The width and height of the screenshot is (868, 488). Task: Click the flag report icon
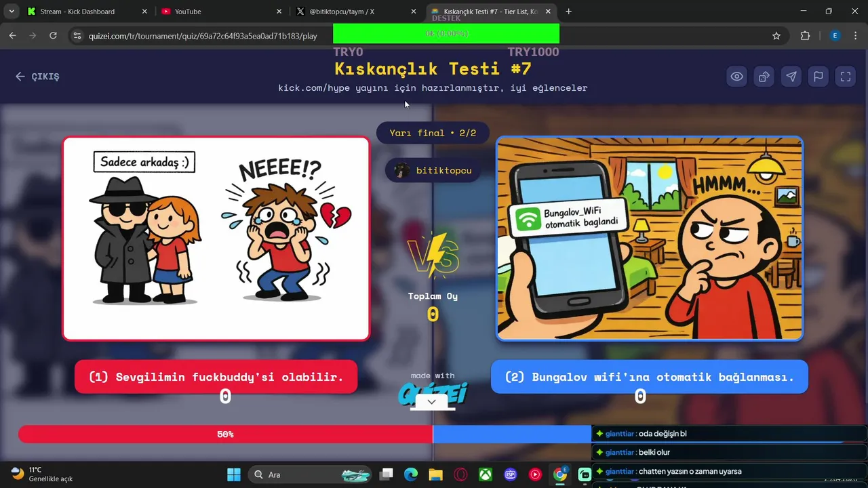[x=818, y=77]
